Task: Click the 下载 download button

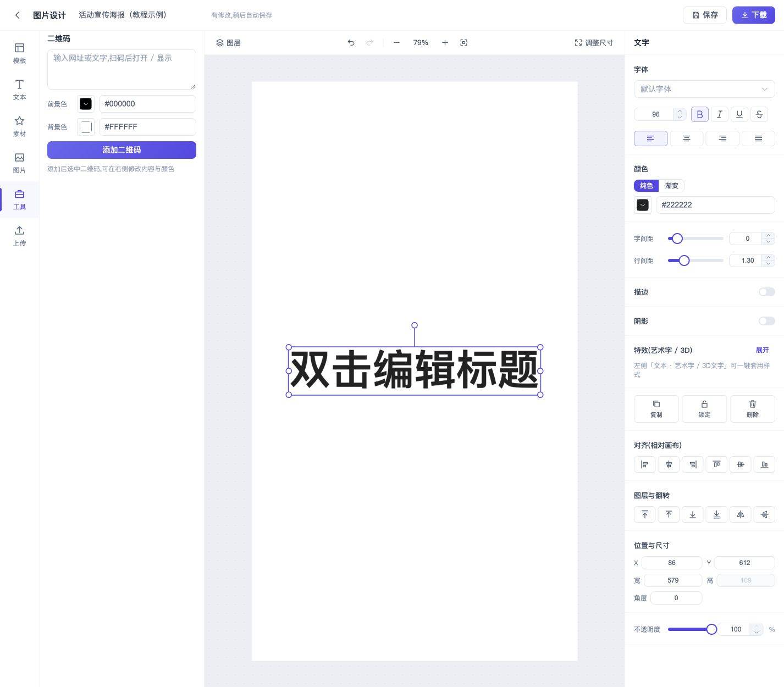Action: tap(753, 15)
